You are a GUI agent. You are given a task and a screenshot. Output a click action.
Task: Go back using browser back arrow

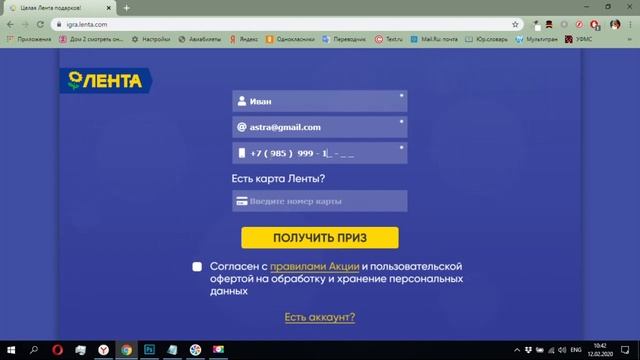[x=10, y=24]
